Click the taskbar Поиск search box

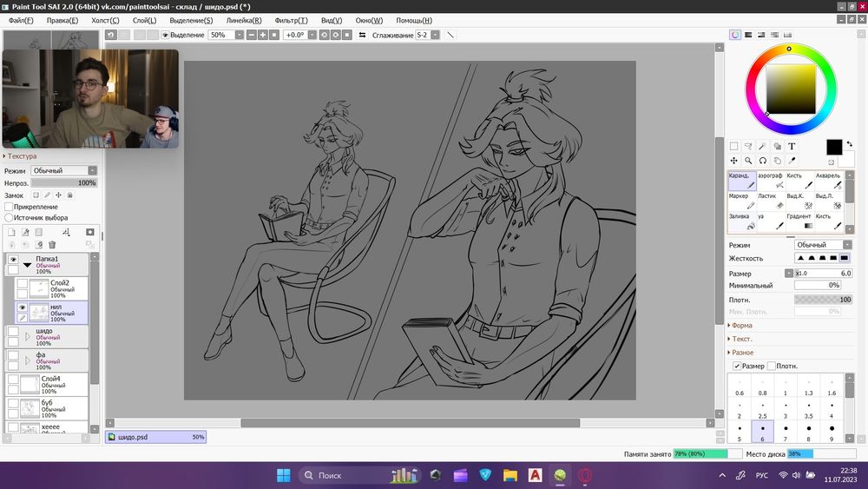[360, 475]
